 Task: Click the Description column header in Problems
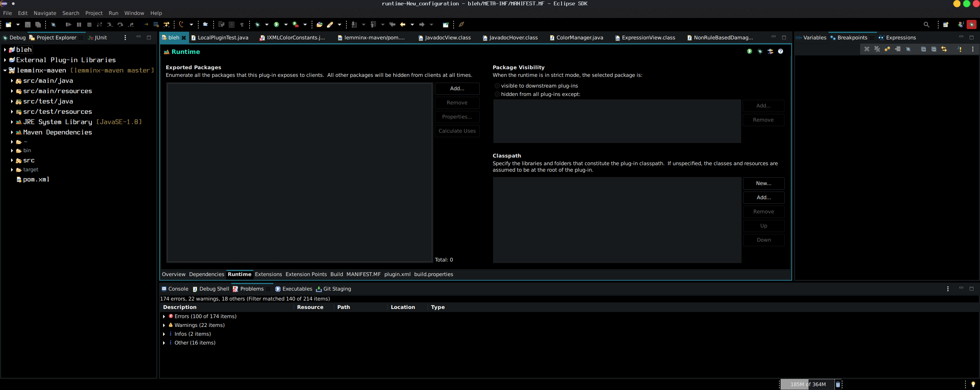click(180, 307)
